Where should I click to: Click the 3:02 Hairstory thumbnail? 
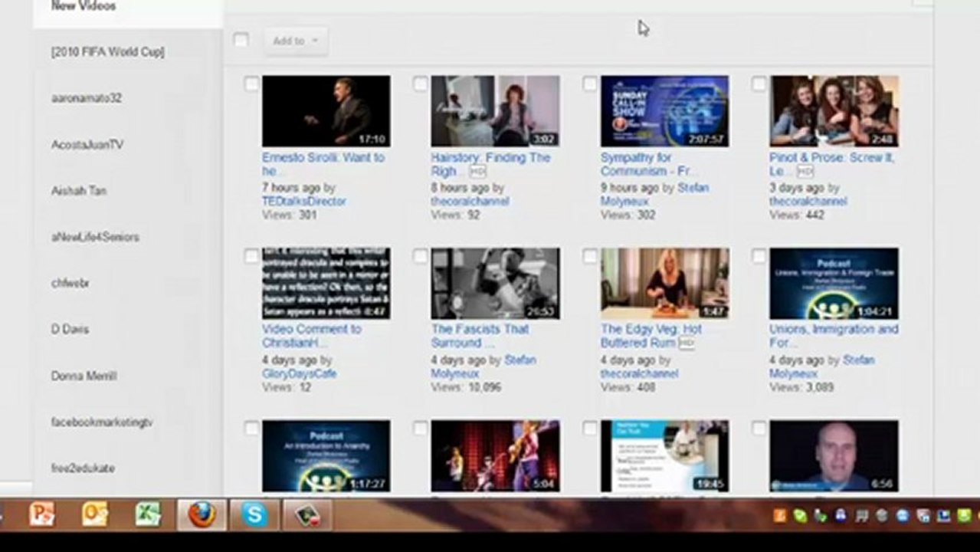pyautogui.click(x=495, y=111)
